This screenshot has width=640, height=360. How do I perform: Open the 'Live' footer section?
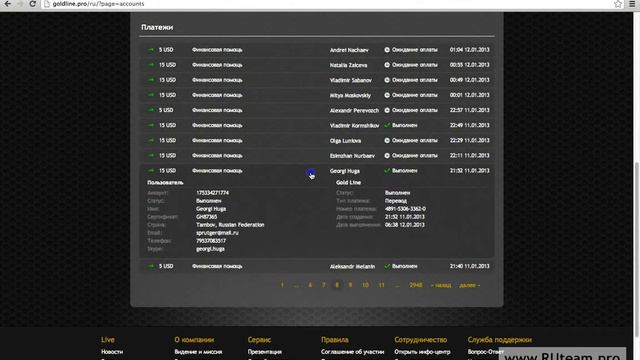click(x=108, y=340)
